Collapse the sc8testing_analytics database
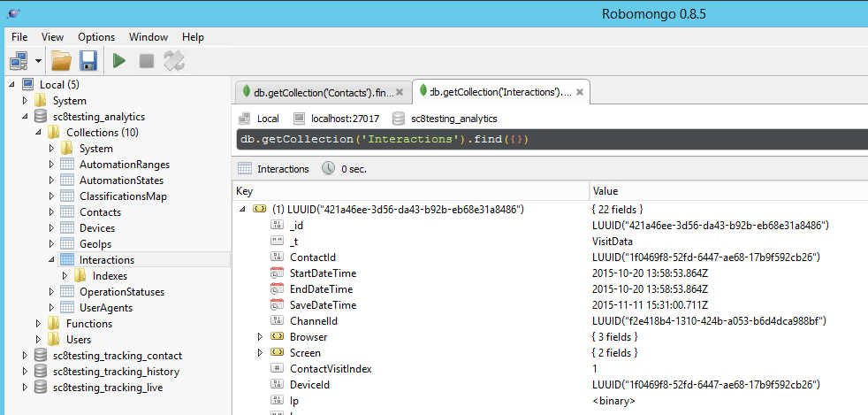This screenshot has width=868, height=415. pos(25,117)
